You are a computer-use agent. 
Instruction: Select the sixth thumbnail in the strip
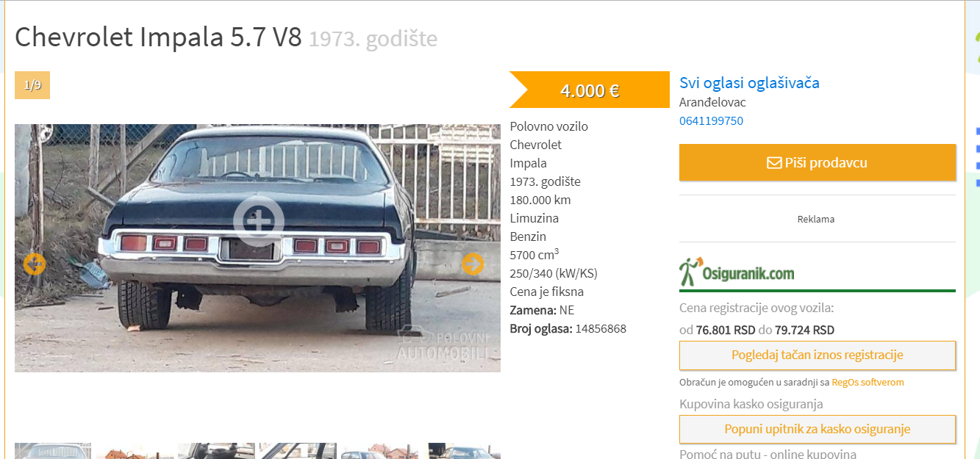(465, 451)
